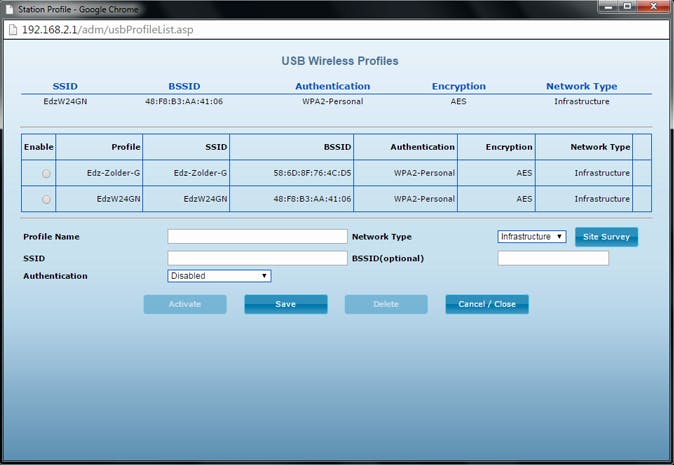Focus the BSSID(optional) input field
Viewport: 674px width, 465px height.
coord(553,258)
